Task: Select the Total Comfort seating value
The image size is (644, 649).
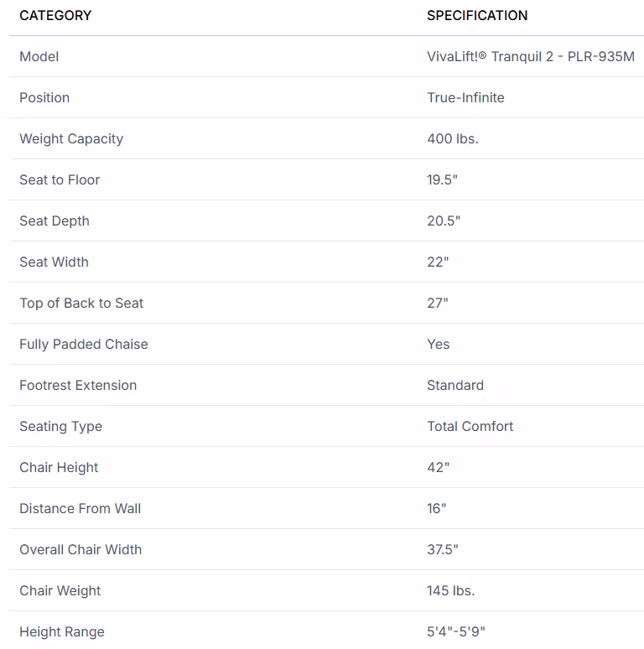Action: (x=470, y=426)
